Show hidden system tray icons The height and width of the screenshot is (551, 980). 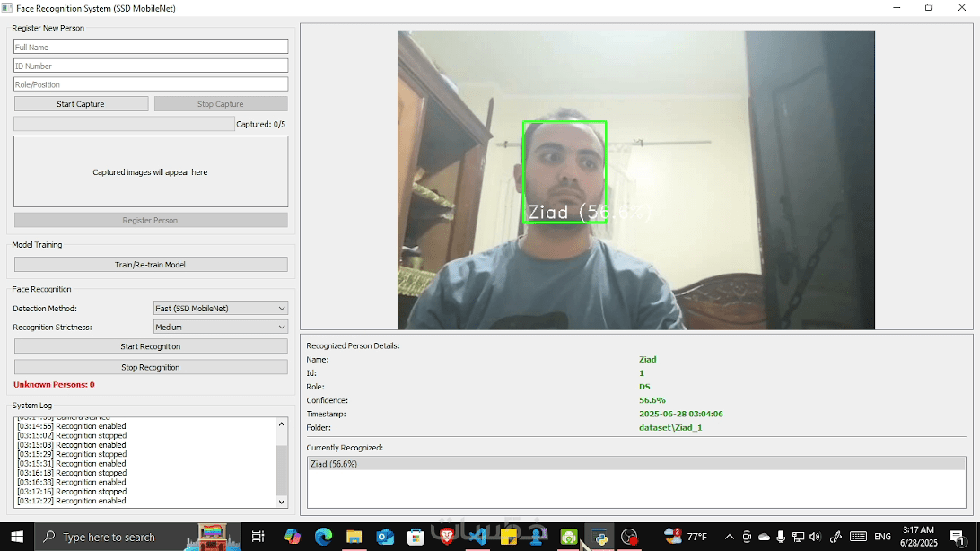(x=729, y=537)
